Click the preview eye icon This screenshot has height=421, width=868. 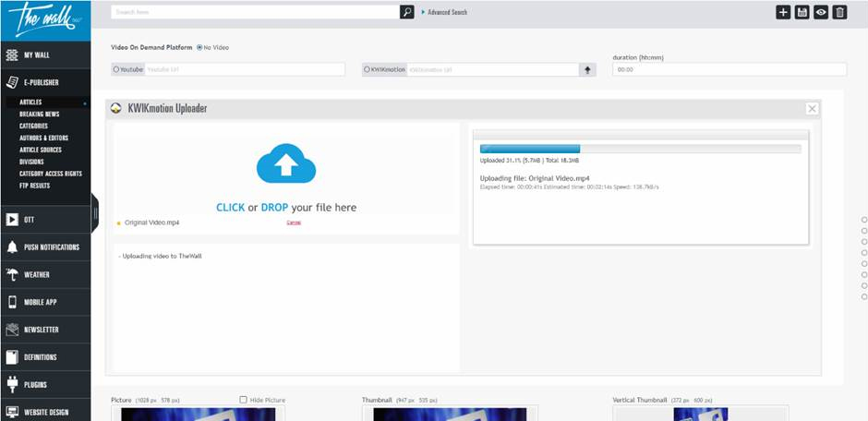point(821,13)
